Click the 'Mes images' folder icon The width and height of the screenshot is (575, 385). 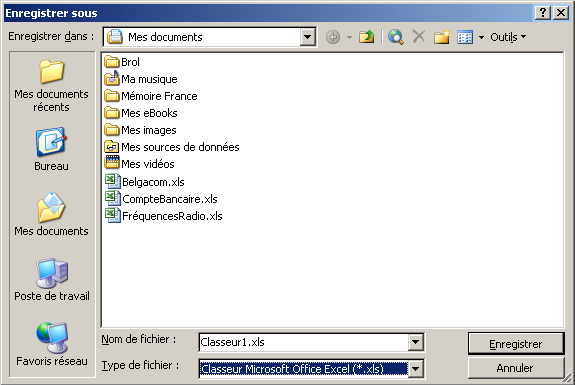[111, 130]
